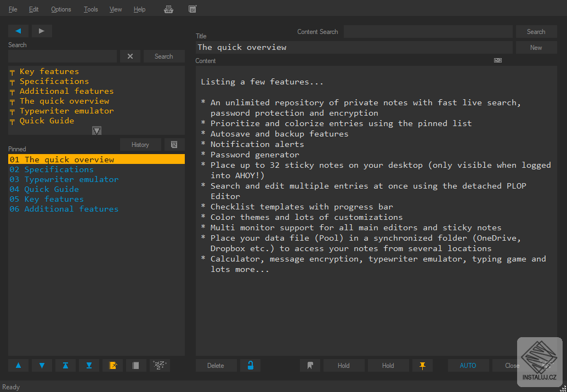The image size is (567, 392).
Task: Move pinned entry to the bottom
Action: (89, 365)
